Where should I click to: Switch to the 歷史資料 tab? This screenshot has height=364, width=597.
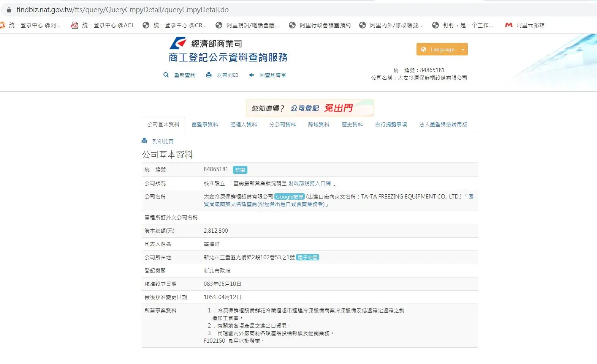(x=352, y=124)
